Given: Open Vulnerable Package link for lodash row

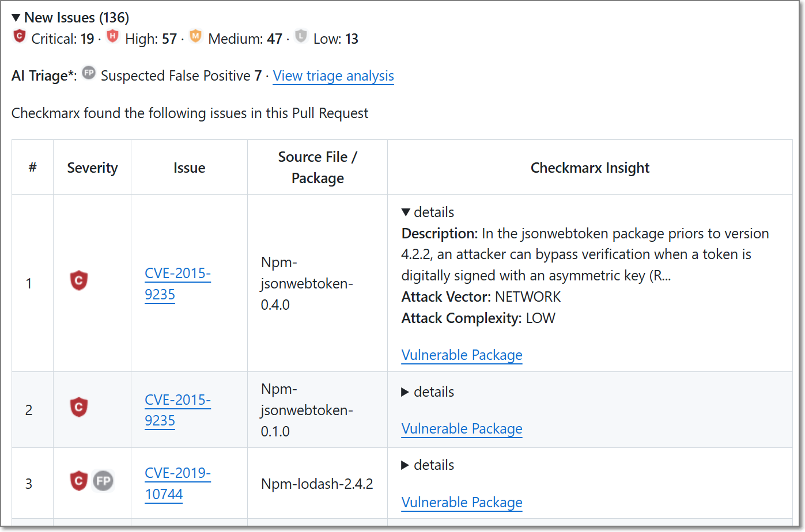Looking at the screenshot, I should [462, 503].
